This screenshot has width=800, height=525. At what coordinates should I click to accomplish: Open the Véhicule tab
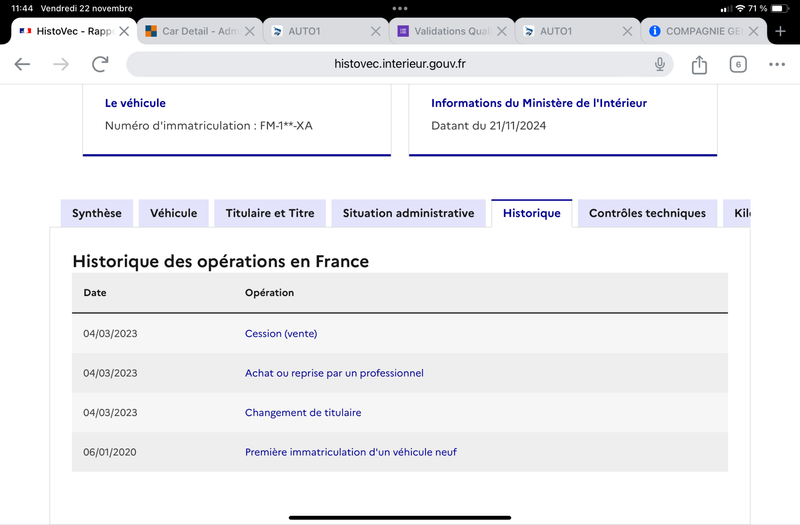click(x=173, y=213)
